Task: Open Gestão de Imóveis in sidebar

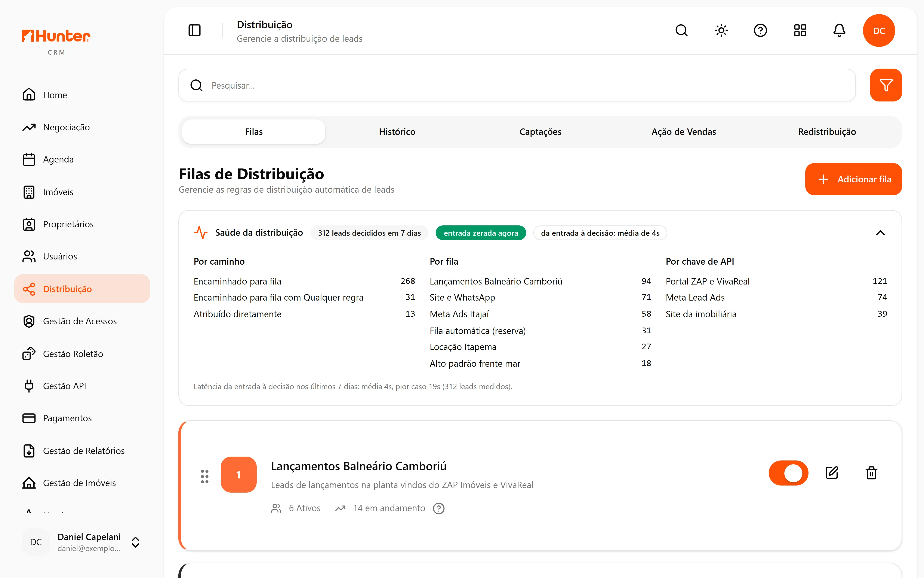Action: click(x=82, y=483)
